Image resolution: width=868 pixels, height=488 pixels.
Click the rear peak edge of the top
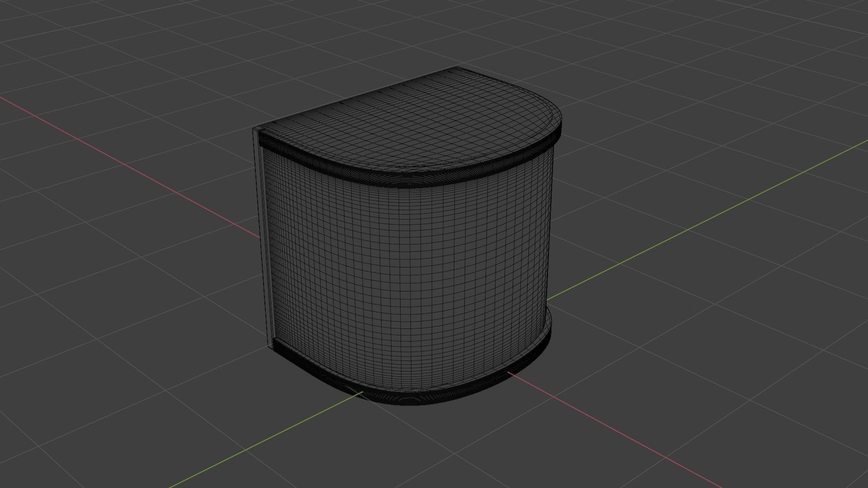tap(457, 68)
